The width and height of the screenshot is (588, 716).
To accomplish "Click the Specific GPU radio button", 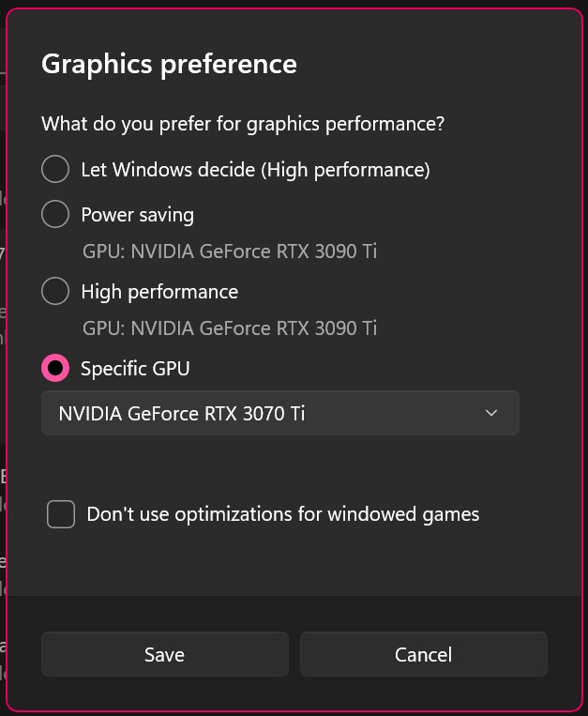I will click(55, 368).
